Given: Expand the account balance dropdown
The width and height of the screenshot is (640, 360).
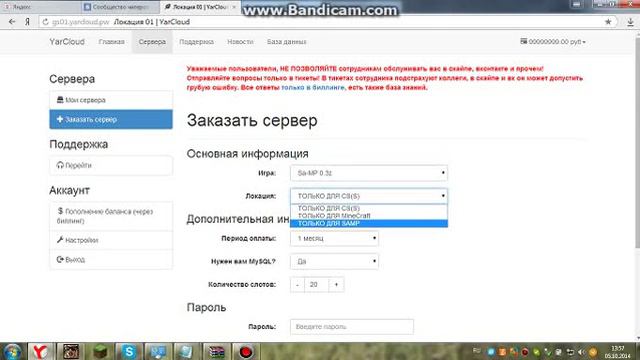Looking at the screenshot, I should tap(553, 42).
